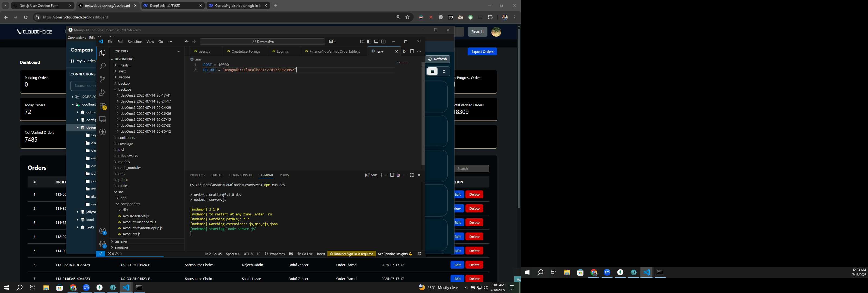Click the Run play icon in the editor toolbar
The height and width of the screenshot is (293, 868).
(x=404, y=51)
